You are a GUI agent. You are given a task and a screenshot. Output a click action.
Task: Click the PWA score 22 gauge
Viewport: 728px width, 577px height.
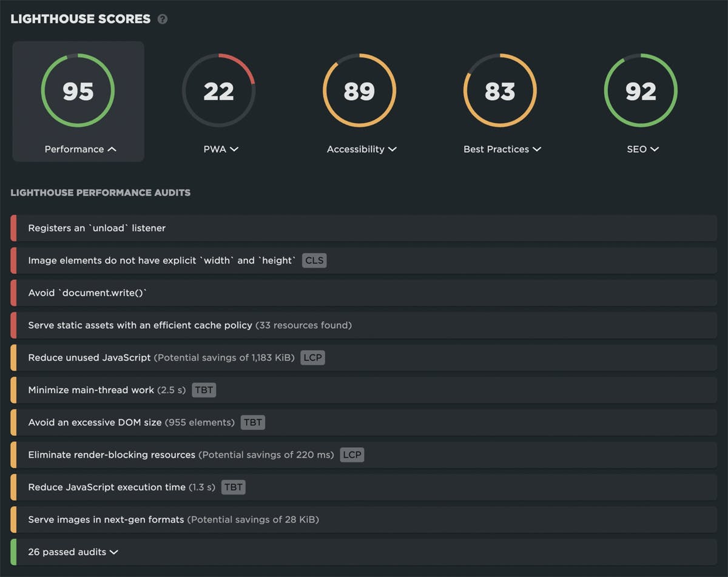tap(218, 91)
